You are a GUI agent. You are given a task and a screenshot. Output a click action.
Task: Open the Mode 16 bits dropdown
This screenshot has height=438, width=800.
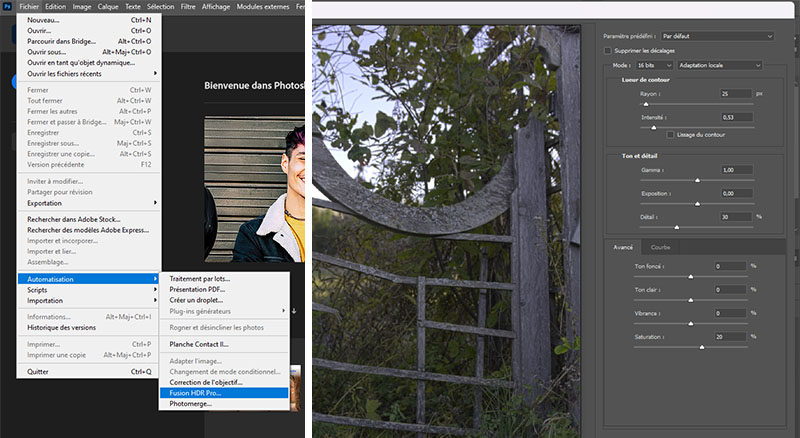(x=654, y=65)
